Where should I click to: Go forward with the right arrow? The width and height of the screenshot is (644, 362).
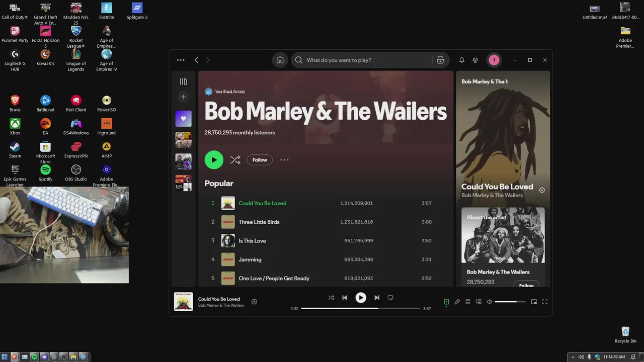click(208, 60)
